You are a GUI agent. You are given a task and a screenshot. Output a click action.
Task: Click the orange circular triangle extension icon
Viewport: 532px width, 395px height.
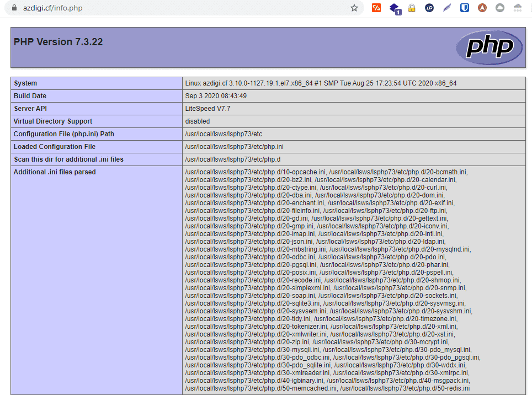tap(482, 8)
